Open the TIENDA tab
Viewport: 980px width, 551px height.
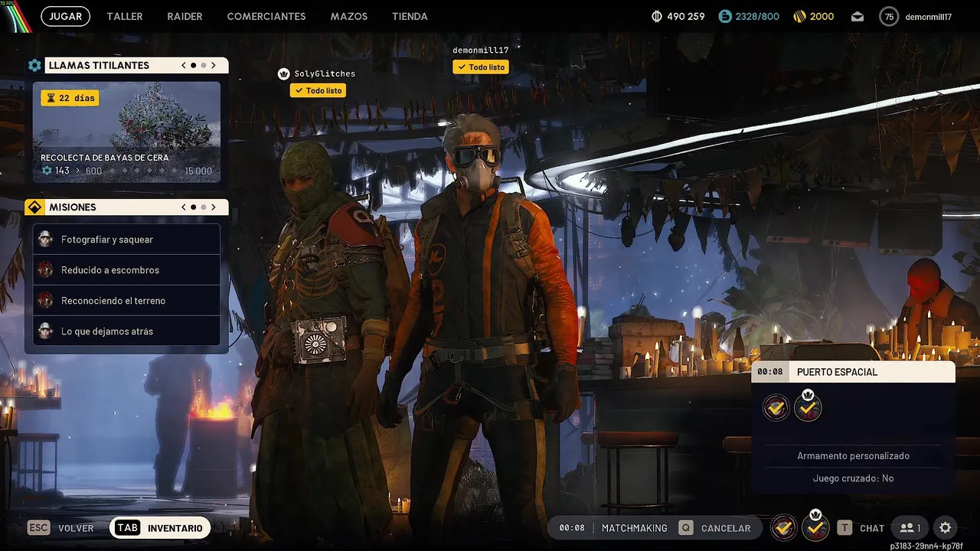pos(410,16)
